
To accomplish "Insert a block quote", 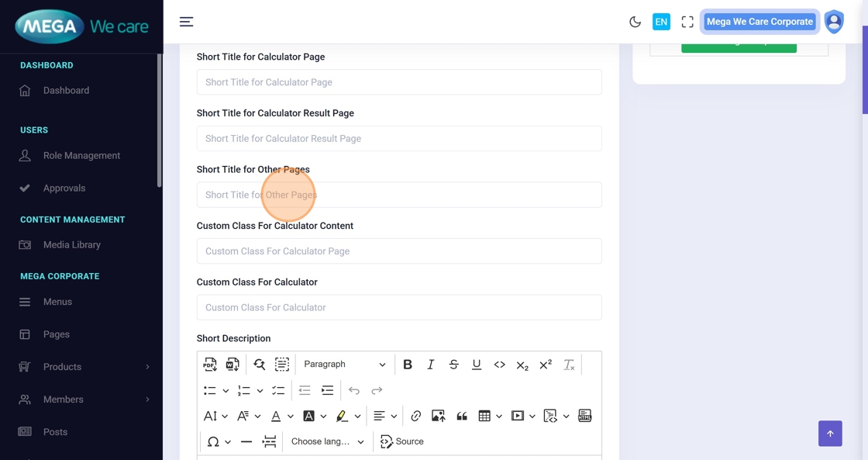I will tap(462, 417).
